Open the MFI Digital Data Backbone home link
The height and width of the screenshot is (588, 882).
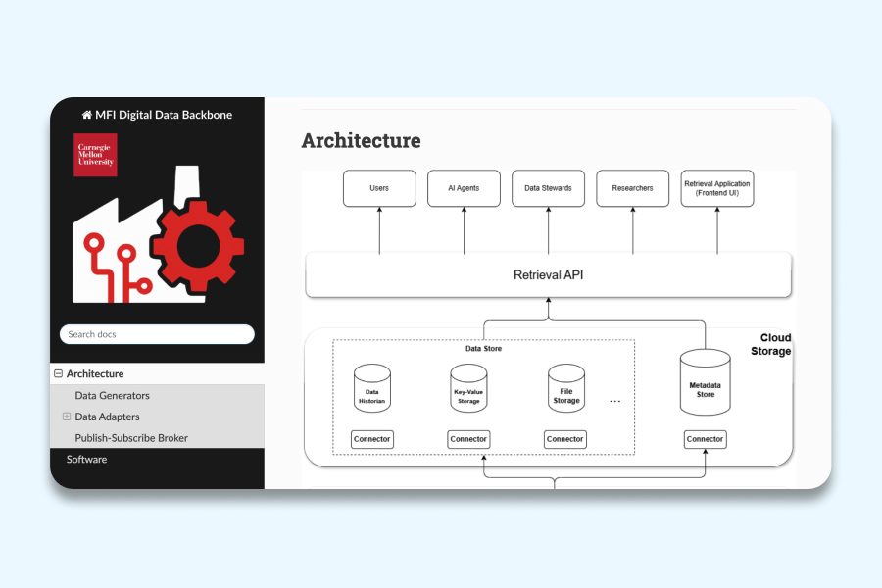pyautogui.click(x=164, y=115)
